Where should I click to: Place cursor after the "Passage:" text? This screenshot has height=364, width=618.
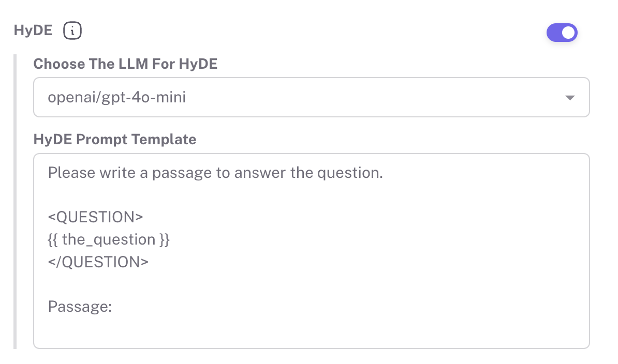(113, 307)
